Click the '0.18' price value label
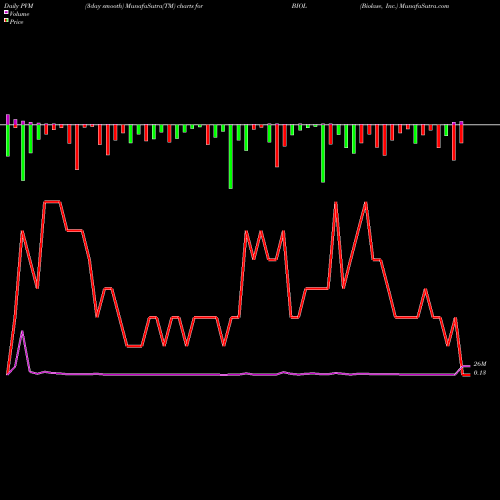 (480, 373)
